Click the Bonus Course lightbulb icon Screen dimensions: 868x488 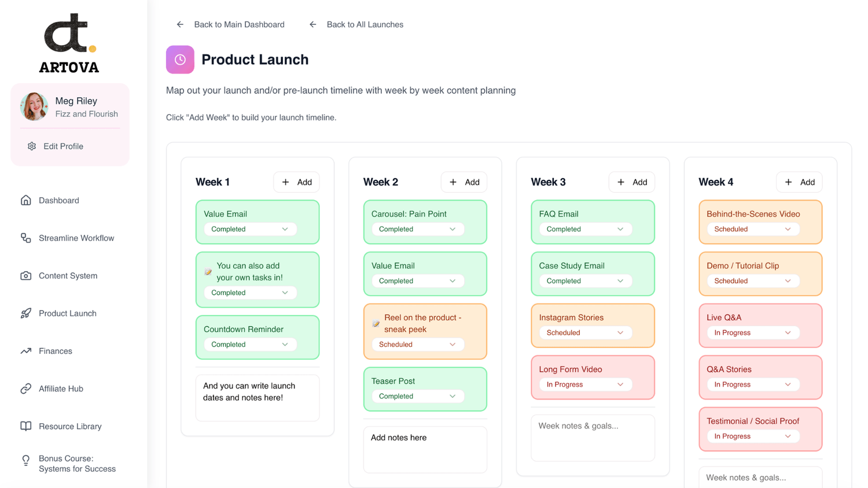[25, 460]
